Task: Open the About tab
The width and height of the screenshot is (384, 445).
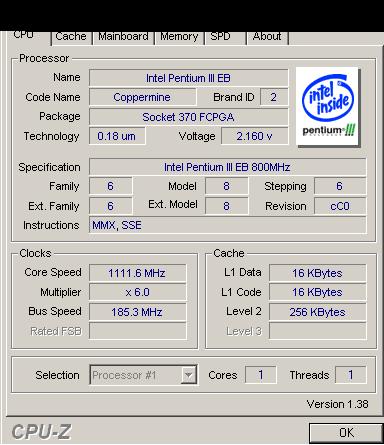Action: pyautogui.click(x=267, y=37)
